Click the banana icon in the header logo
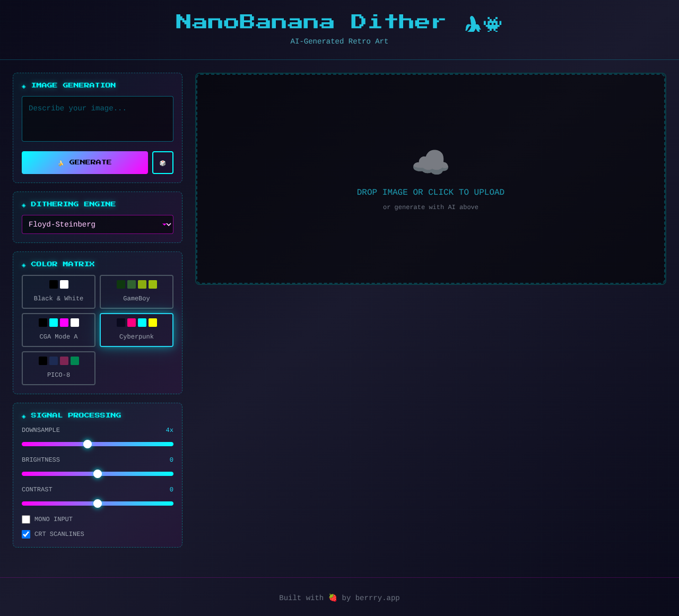Viewport: 679px width, 616px height. coord(471,23)
